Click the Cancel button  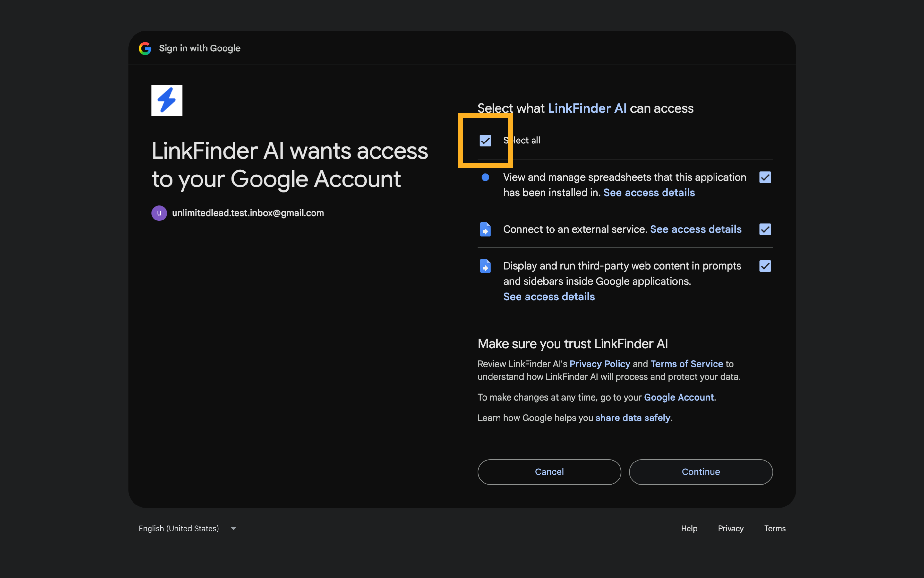pyautogui.click(x=549, y=472)
